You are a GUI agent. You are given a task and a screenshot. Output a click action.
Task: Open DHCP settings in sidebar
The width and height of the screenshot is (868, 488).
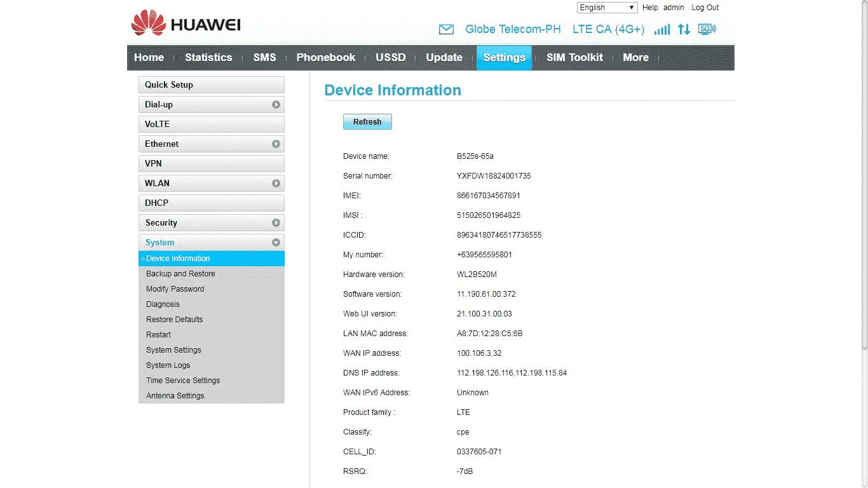[212, 203]
